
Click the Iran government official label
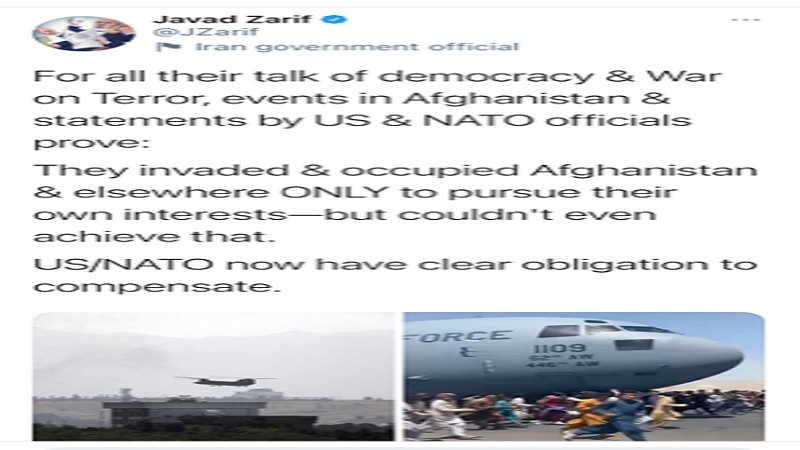357,47
